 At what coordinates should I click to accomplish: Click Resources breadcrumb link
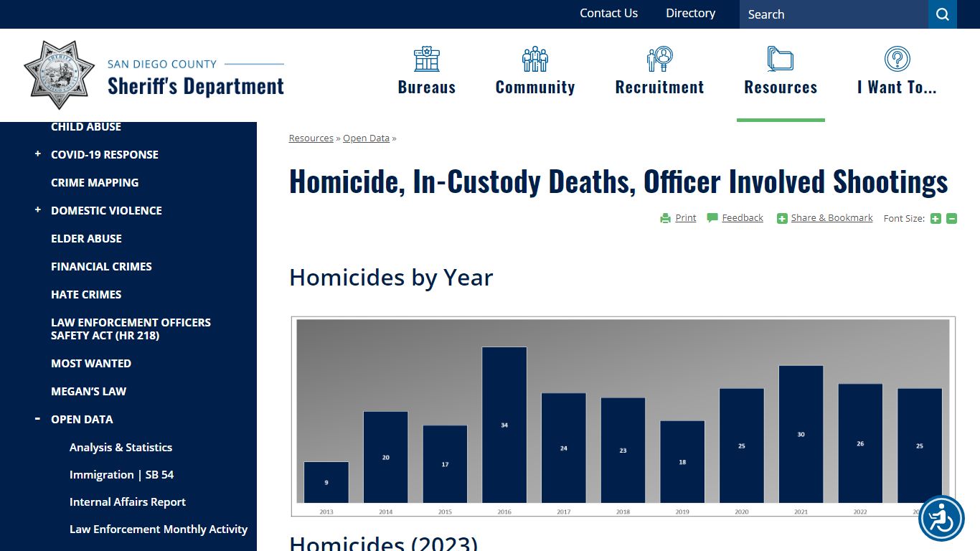click(311, 138)
